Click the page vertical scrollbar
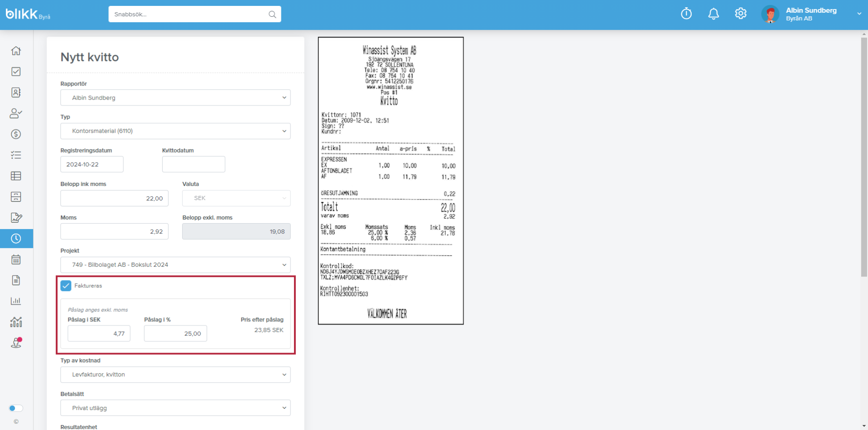 tap(864, 157)
